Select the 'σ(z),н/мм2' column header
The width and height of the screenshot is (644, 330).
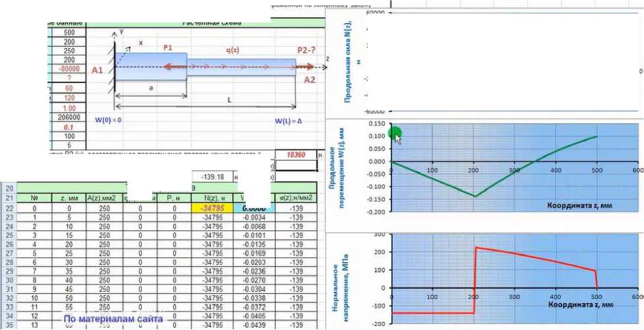pos(296,198)
